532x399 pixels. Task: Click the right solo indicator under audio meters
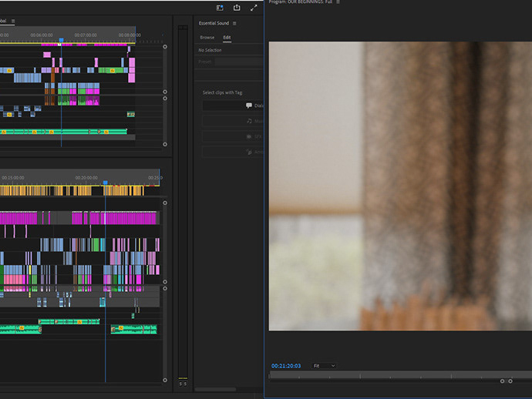pyautogui.click(x=185, y=384)
